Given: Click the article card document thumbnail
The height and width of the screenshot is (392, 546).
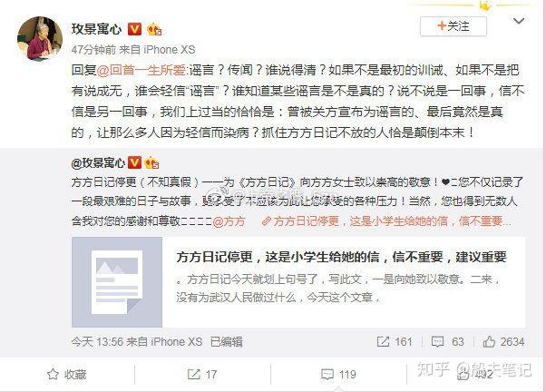Looking at the screenshot, I should [x=117, y=282].
